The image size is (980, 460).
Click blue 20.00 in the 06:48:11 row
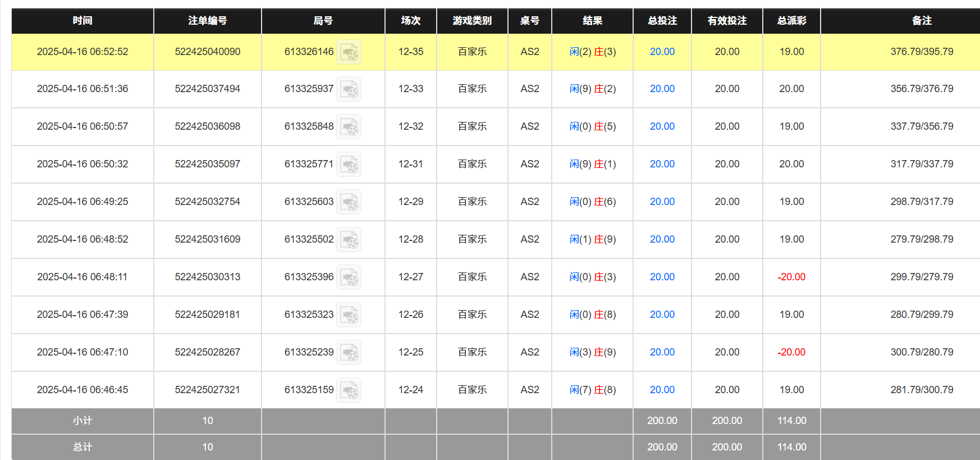[x=662, y=277]
